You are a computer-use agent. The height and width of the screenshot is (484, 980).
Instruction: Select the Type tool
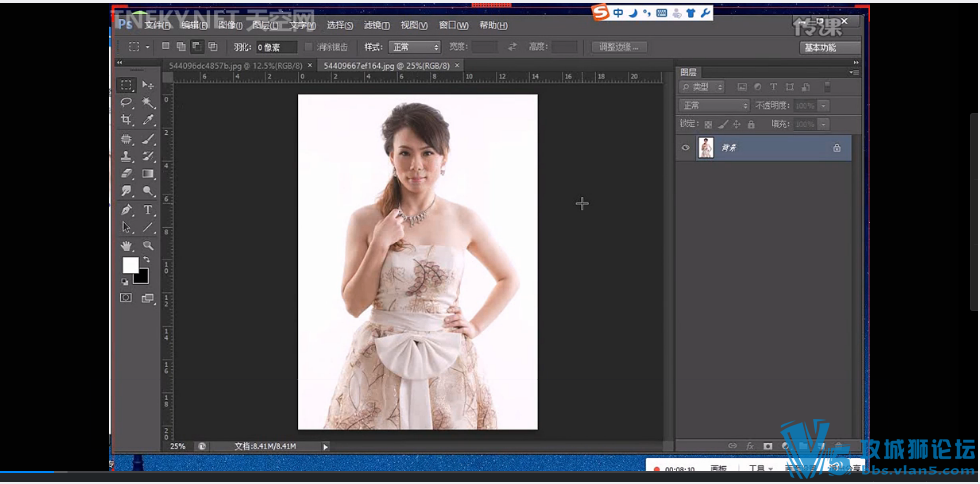(x=148, y=210)
